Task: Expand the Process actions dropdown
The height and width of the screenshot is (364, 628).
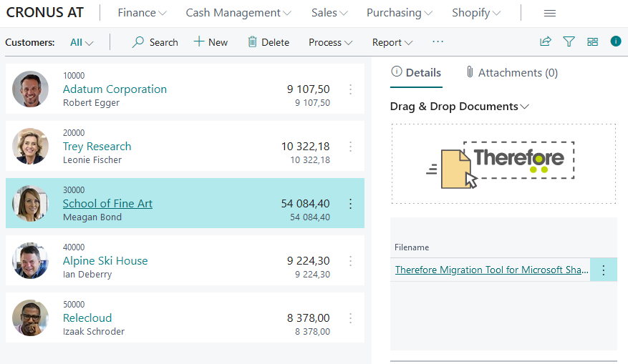Action: click(x=330, y=42)
